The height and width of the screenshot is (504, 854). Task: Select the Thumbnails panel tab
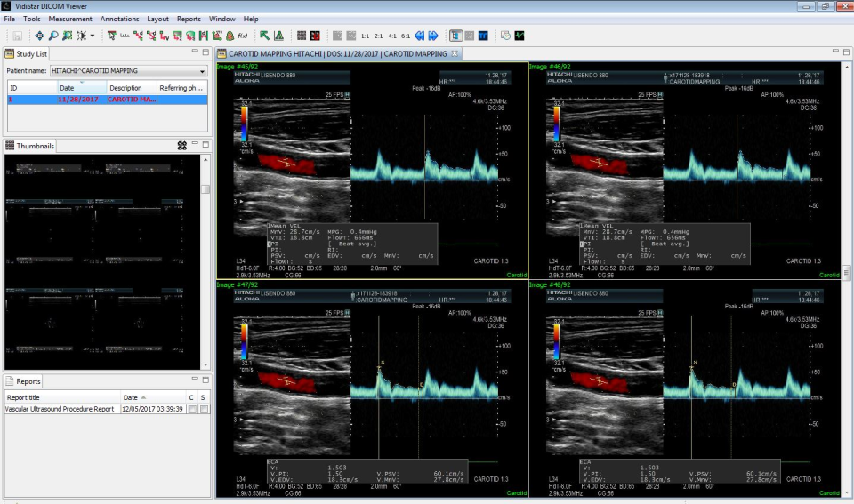[x=30, y=146]
